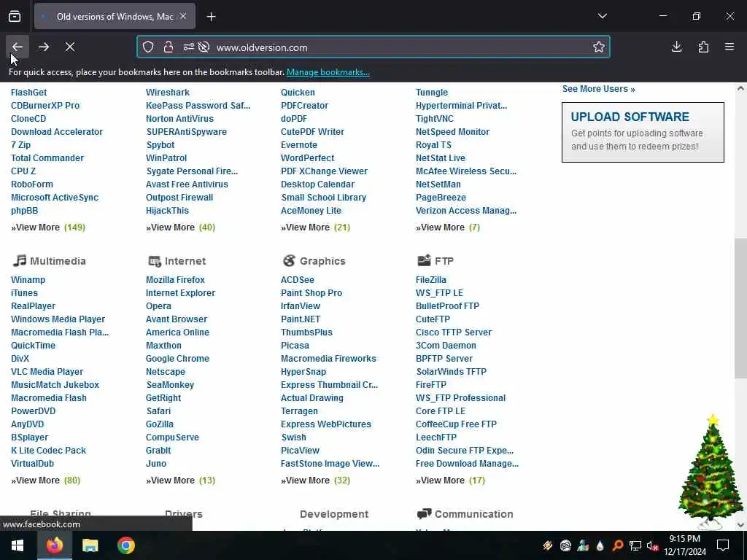This screenshot has height=560, width=747.
Task: Open the Windows notification center icon
Action: 723,545
